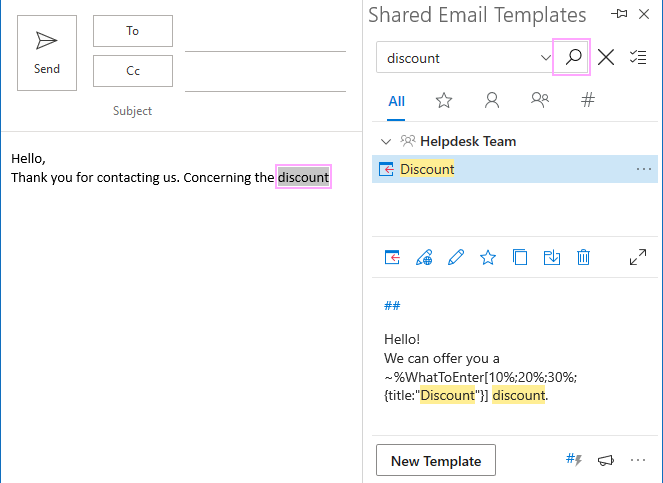Pin the Shared Email Templates pane
The width and height of the screenshot is (663, 483).
coord(619,14)
